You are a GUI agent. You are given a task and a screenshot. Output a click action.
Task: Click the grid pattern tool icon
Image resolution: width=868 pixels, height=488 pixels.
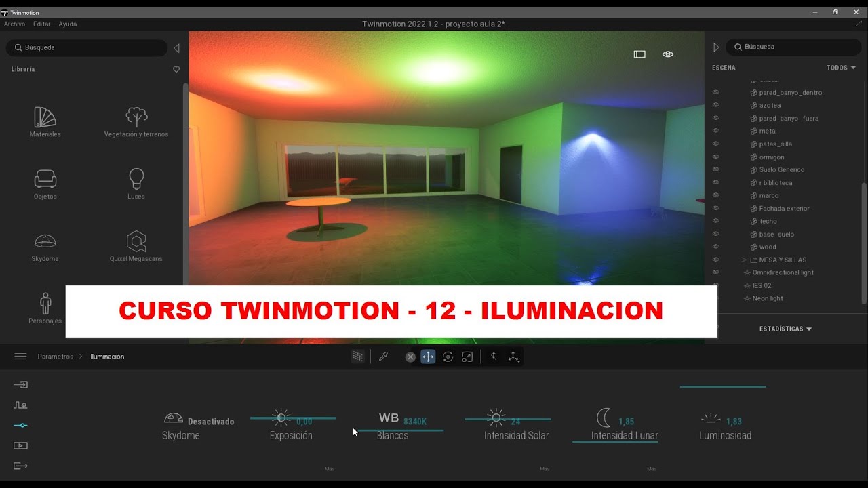(358, 357)
